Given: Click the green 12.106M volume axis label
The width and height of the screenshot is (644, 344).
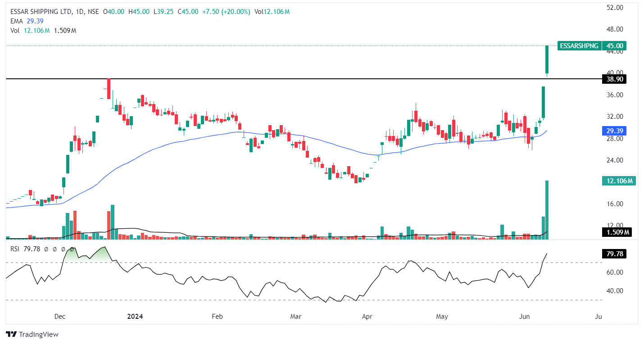Looking at the screenshot, I should pyautogui.click(x=619, y=181).
